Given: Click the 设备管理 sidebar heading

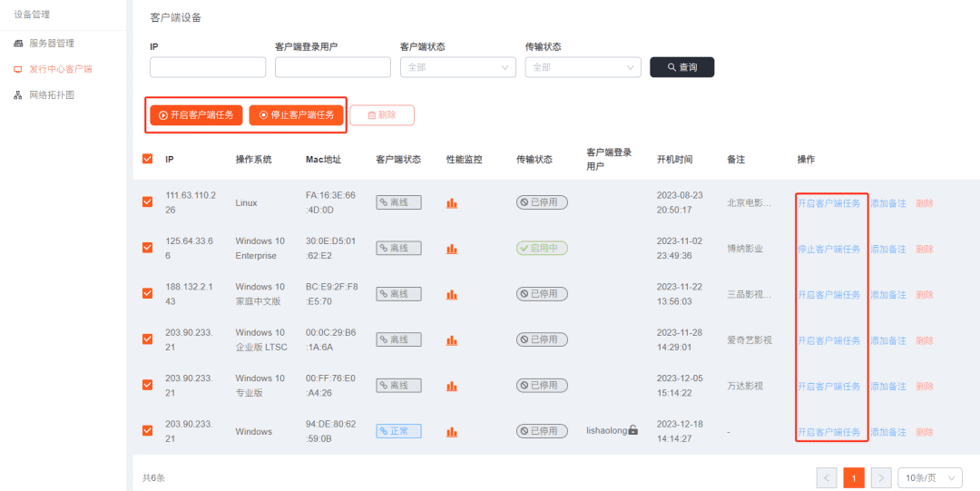Looking at the screenshot, I should tap(32, 15).
